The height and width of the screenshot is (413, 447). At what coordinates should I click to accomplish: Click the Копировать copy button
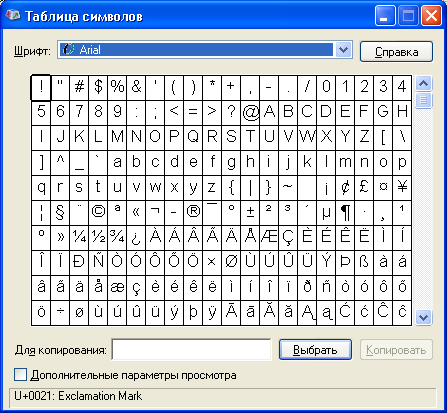[396, 350]
